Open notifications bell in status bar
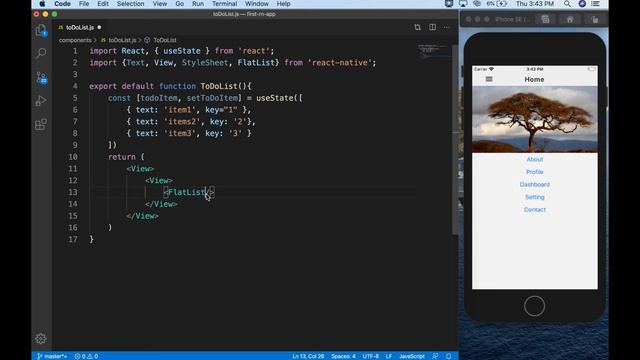The width and height of the screenshot is (640, 360). pos(448,356)
